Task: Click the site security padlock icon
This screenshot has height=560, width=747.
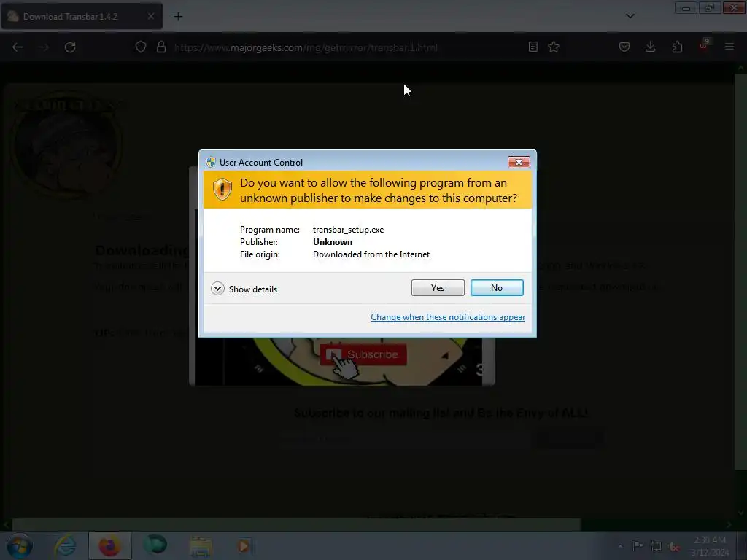Action: coord(161,47)
